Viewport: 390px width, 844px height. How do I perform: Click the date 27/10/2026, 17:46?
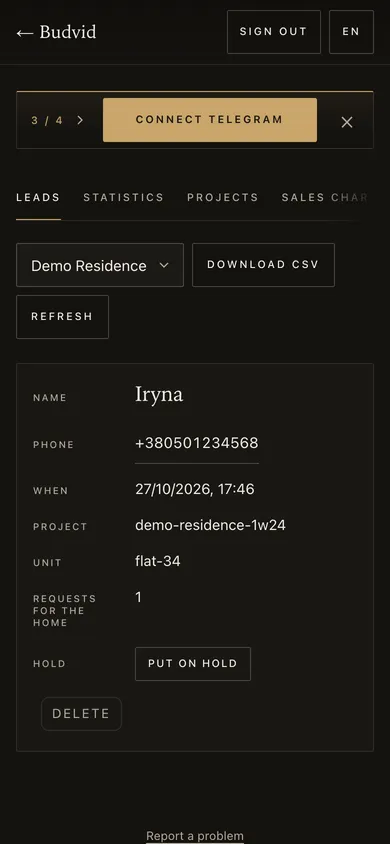pyautogui.click(x=195, y=489)
